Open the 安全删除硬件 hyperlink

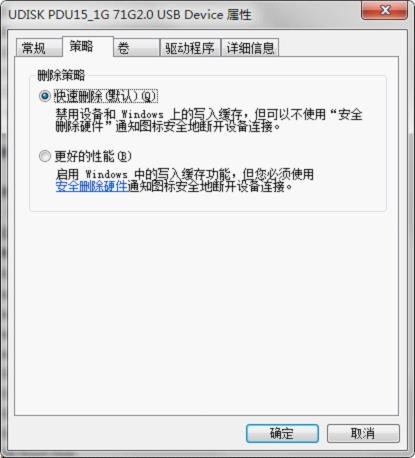pyautogui.click(x=92, y=186)
